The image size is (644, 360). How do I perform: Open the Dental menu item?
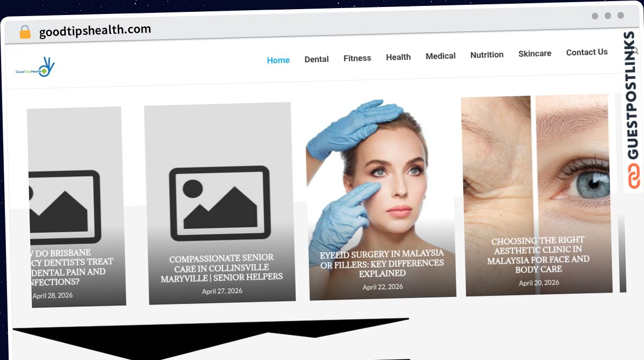(317, 59)
